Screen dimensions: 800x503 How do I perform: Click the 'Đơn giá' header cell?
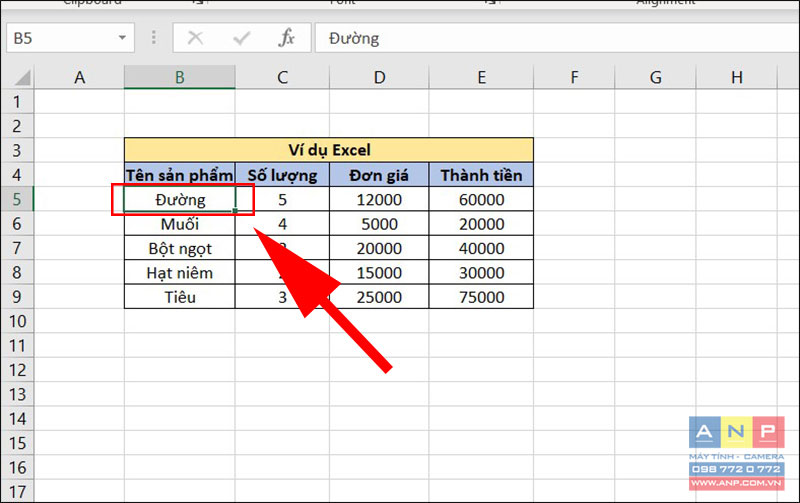click(x=379, y=175)
